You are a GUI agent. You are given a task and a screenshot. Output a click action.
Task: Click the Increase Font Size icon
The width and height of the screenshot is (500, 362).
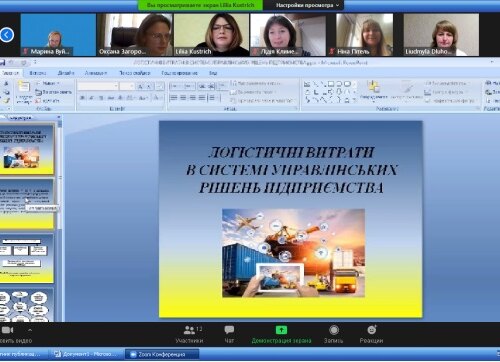[x=140, y=86]
